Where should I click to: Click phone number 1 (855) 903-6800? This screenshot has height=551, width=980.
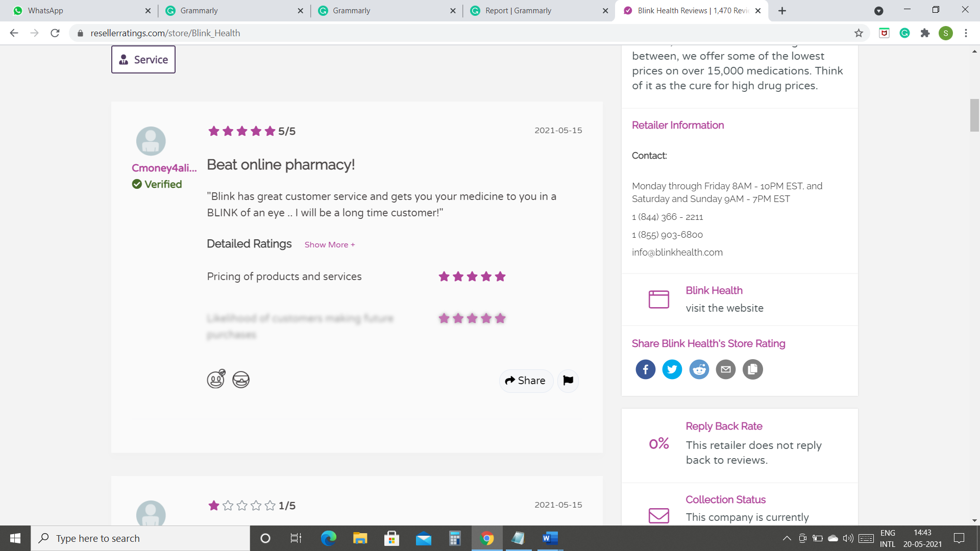[667, 235]
